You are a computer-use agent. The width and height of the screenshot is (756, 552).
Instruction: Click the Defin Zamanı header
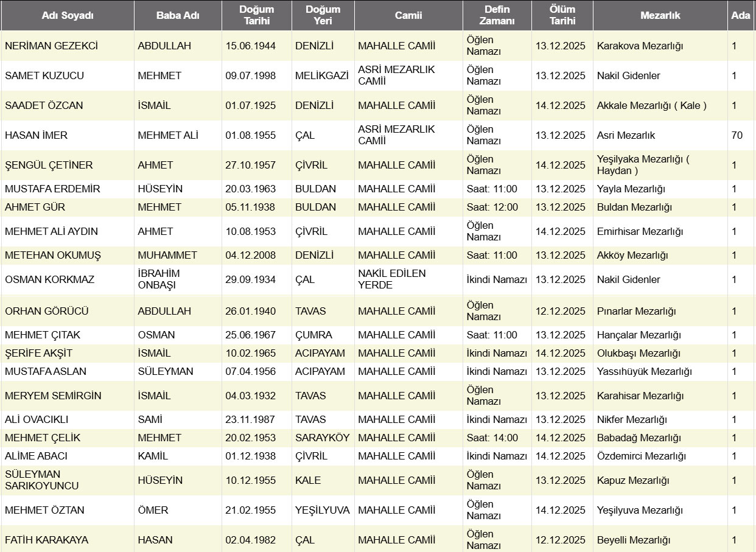pos(497,16)
